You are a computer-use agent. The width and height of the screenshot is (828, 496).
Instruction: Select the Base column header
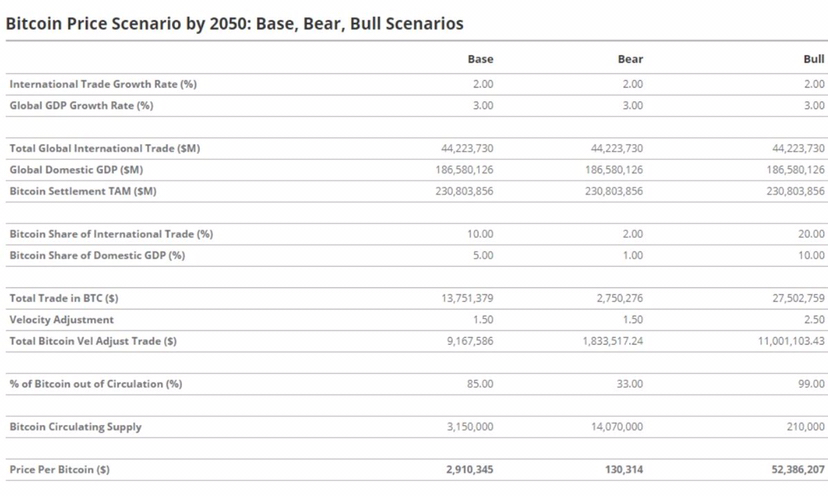coord(480,59)
